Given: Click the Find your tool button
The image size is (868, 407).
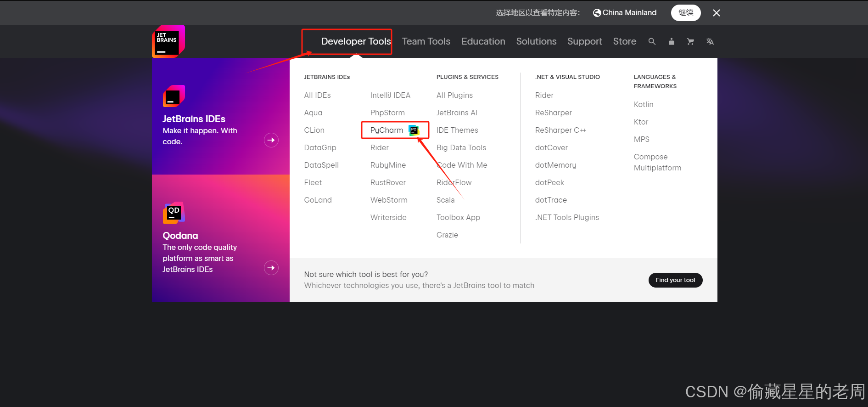Looking at the screenshot, I should [675, 280].
